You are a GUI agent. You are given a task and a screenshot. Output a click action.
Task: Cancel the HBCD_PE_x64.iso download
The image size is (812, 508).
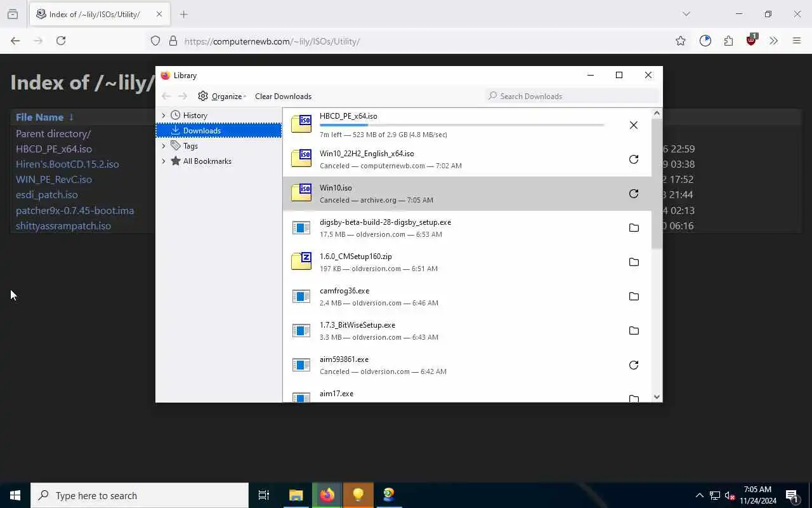pyautogui.click(x=633, y=125)
